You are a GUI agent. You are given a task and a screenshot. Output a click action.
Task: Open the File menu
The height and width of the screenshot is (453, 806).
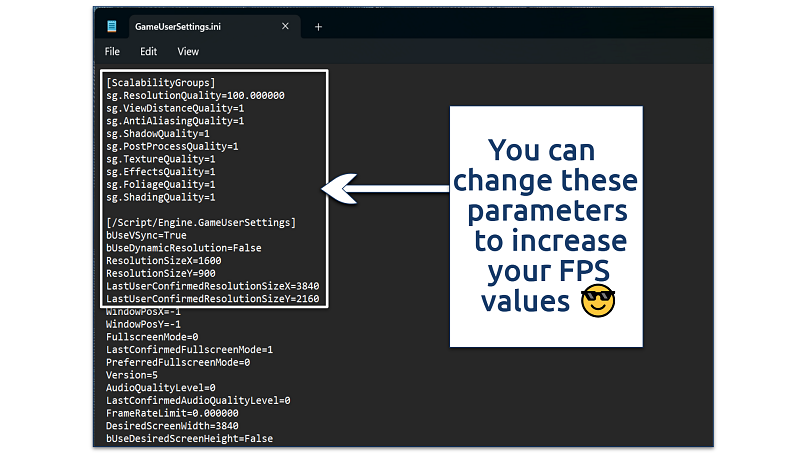pyautogui.click(x=112, y=51)
